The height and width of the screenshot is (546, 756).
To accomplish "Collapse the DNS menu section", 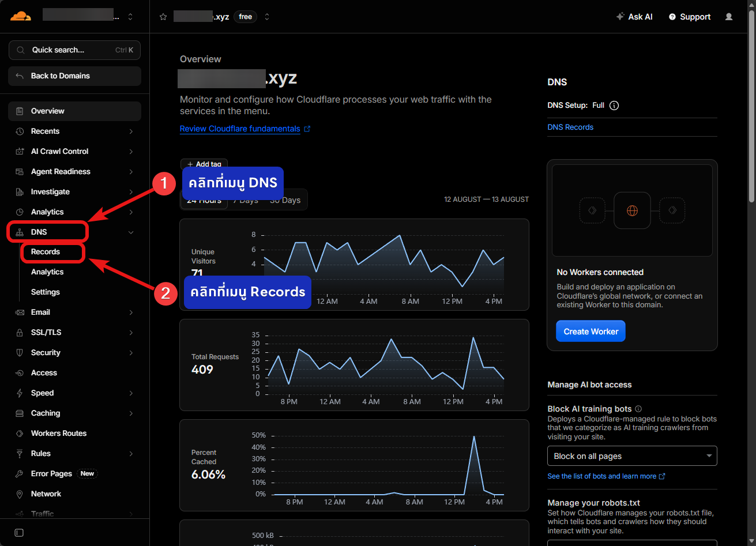I will 131,232.
